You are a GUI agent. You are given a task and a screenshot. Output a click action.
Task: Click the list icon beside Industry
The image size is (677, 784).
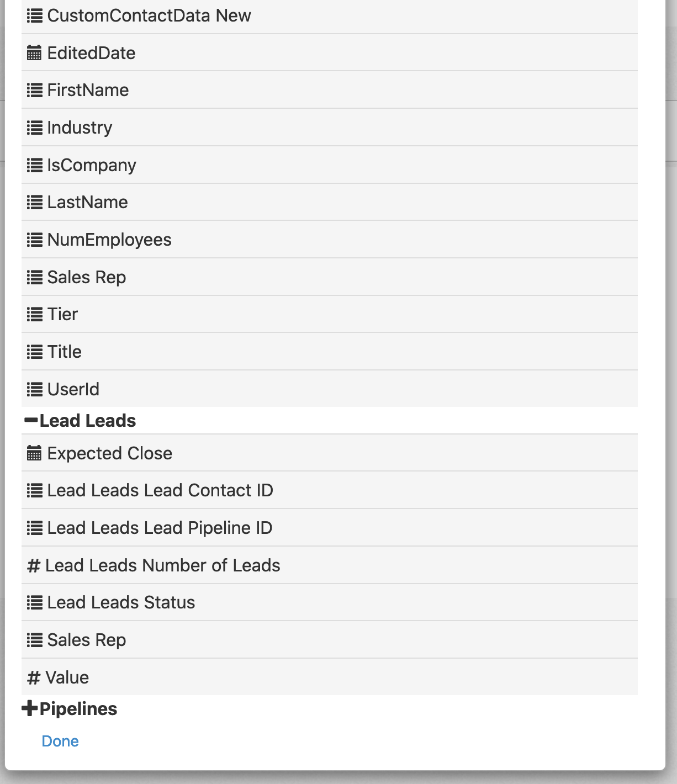point(34,128)
